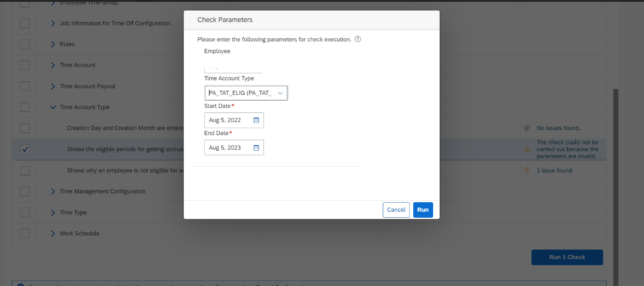Open the End Date calendar picker icon
The image size is (644, 286).
coord(256,148)
